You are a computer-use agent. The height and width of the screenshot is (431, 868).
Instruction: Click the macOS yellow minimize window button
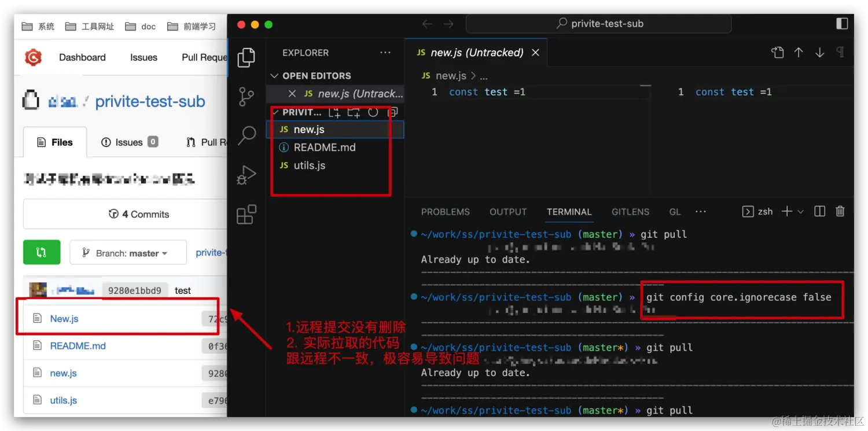coord(255,24)
